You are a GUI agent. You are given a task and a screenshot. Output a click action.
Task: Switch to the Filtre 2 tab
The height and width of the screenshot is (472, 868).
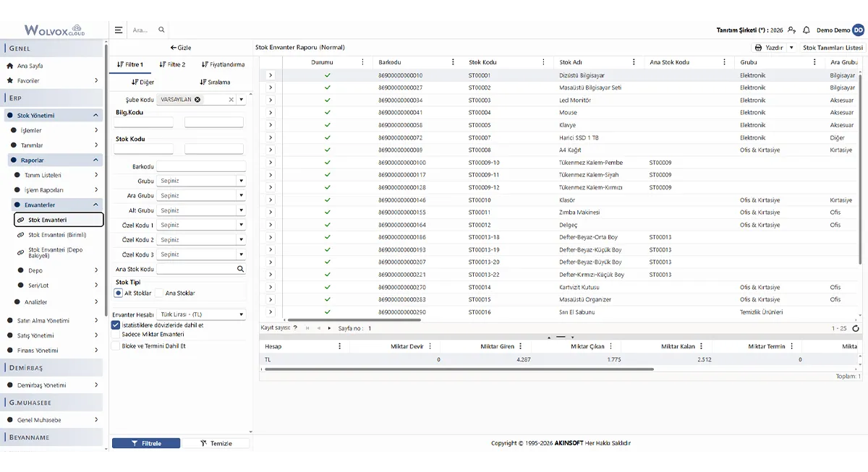(x=172, y=64)
